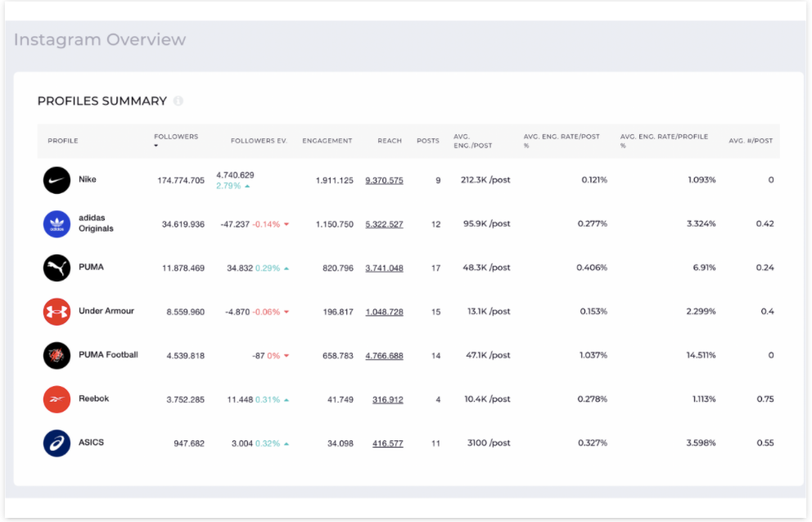Viewport: 812px width, 522px height.
Task: Open Under Armour reach value 1.048.728
Action: pyautogui.click(x=384, y=312)
